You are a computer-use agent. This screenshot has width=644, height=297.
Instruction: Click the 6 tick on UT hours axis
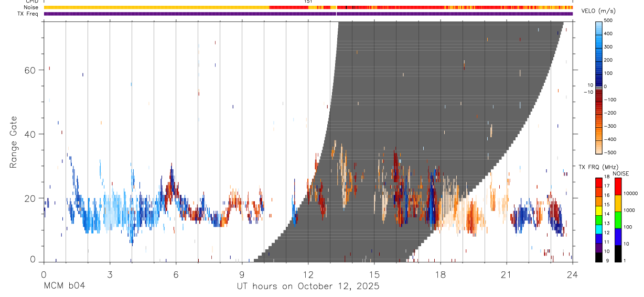176,274
